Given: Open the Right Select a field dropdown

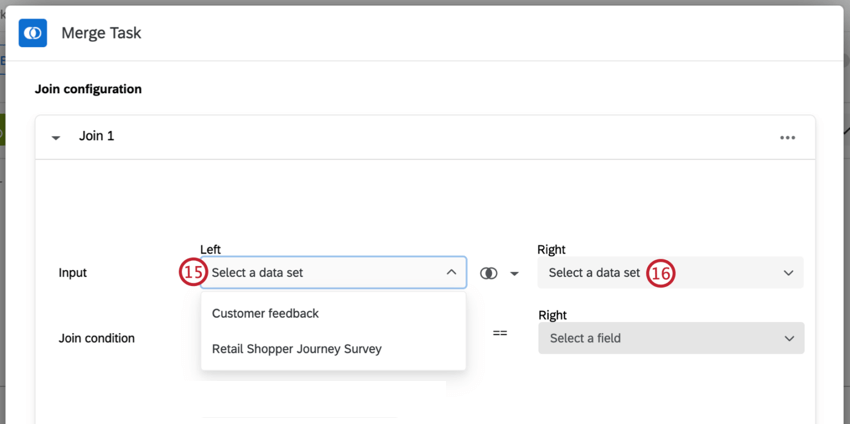Looking at the screenshot, I should coord(669,338).
